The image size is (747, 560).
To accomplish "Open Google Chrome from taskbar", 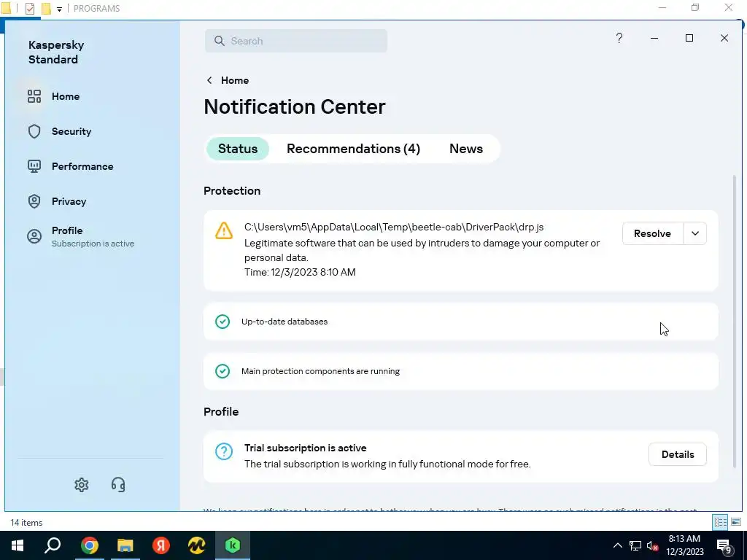I will pos(89,545).
